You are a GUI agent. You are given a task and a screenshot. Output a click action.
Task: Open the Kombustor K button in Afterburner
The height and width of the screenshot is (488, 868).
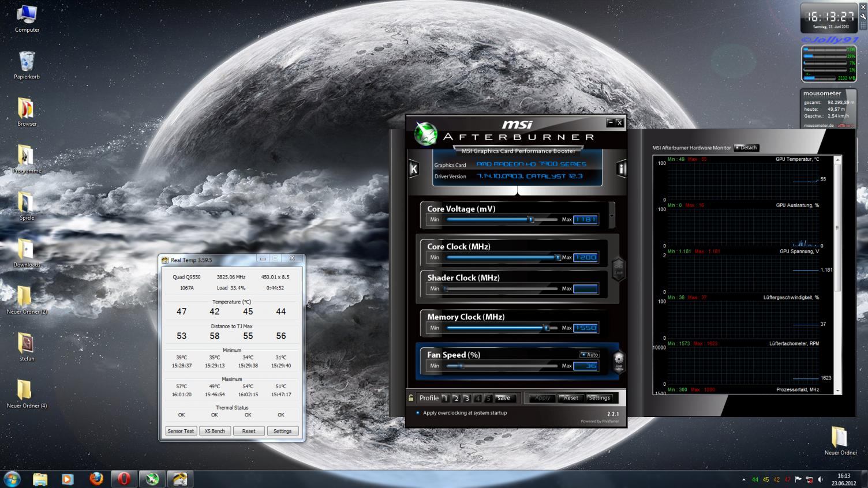point(413,169)
